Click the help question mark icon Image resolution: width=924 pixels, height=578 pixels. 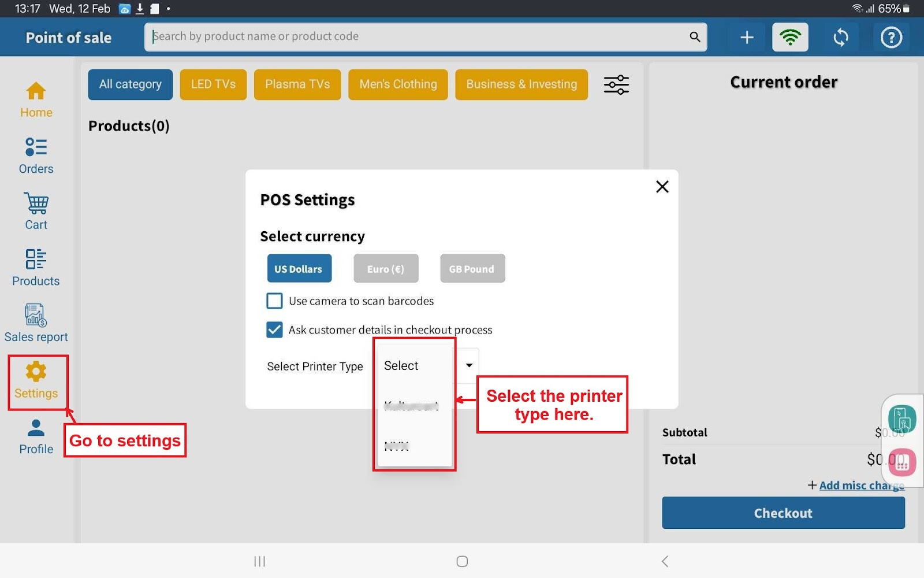click(891, 38)
